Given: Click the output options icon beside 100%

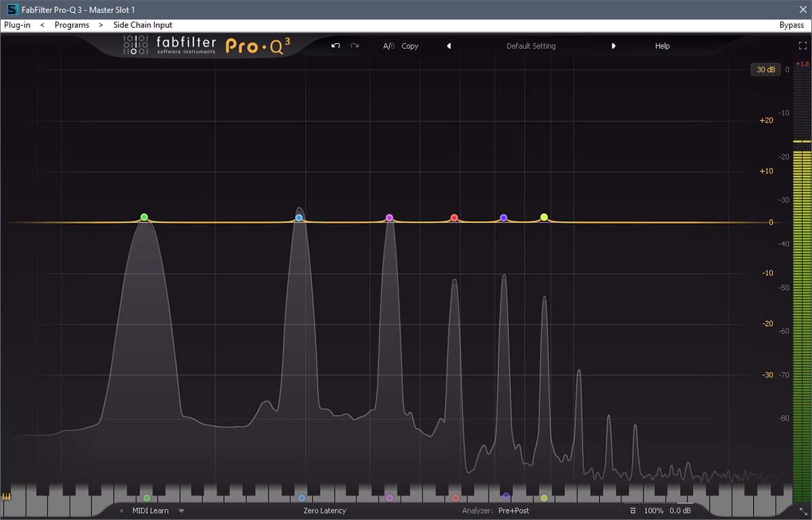Looking at the screenshot, I should (x=633, y=511).
